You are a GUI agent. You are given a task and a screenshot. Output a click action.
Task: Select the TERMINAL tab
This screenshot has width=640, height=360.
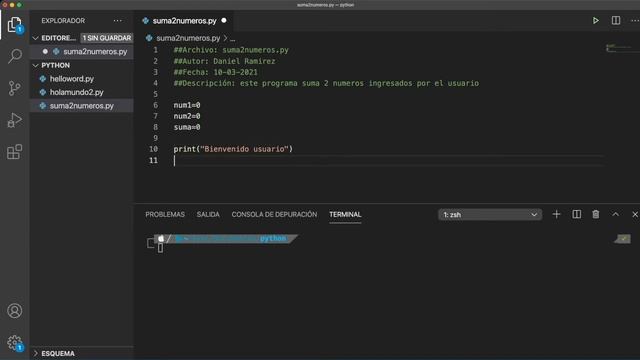coord(345,214)
